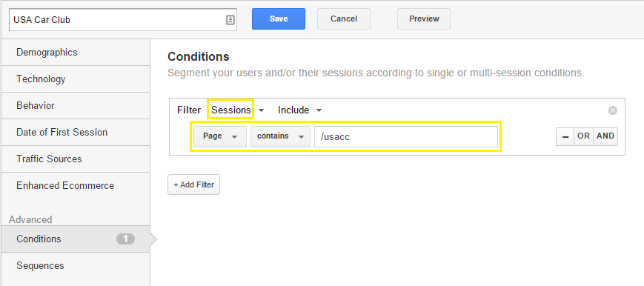Click the Save button
The image size is (644, 286).
tap(279, 19)
